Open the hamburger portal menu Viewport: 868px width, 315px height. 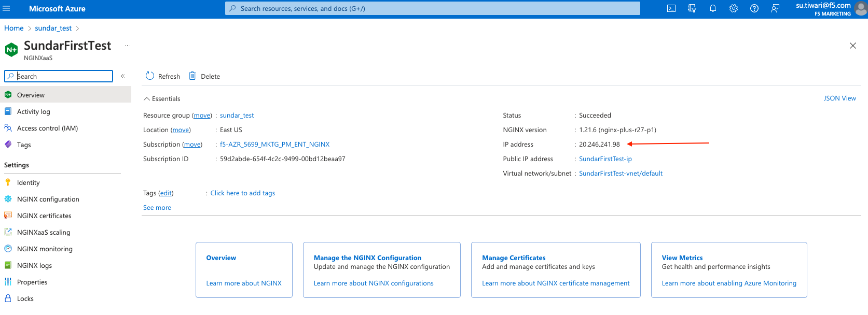click(7, 8)
